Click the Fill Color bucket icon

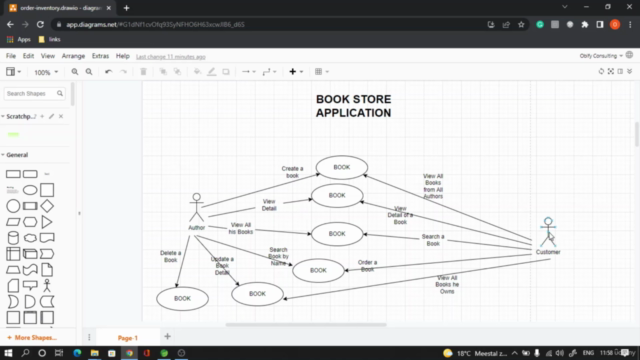pos(197,72)
